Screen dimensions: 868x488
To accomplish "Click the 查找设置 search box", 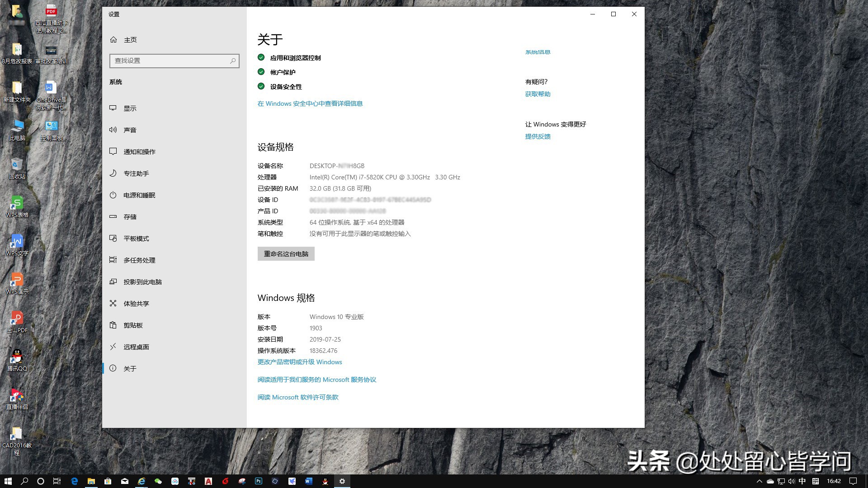I will point(175,61).
